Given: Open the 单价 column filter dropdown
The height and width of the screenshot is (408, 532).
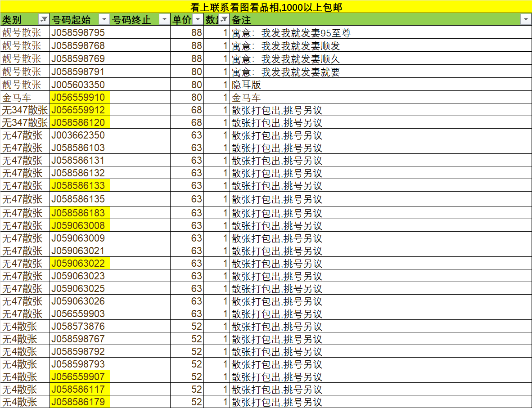Looking at the screenshot, I should pyautogui.click(x=198, y=20).
